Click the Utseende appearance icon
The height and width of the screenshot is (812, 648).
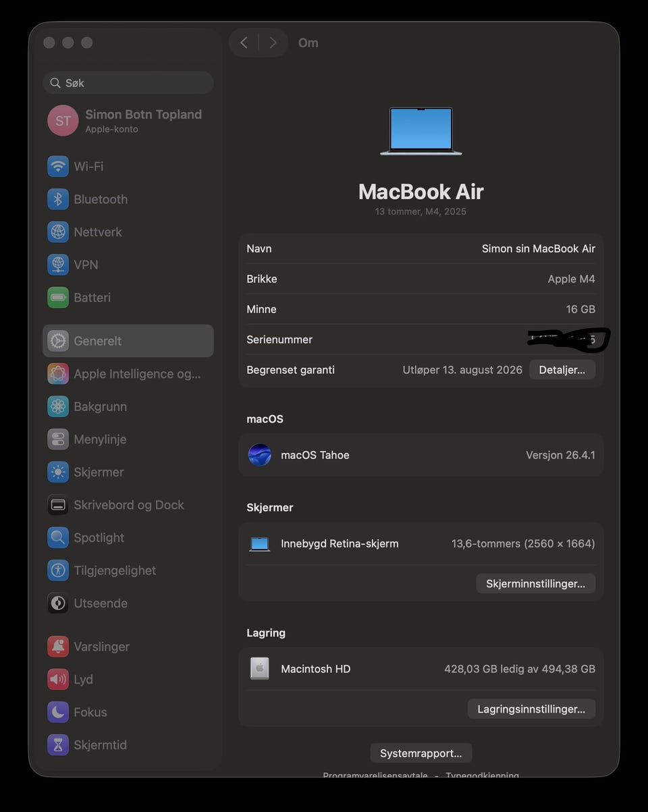tap(58, 603)
